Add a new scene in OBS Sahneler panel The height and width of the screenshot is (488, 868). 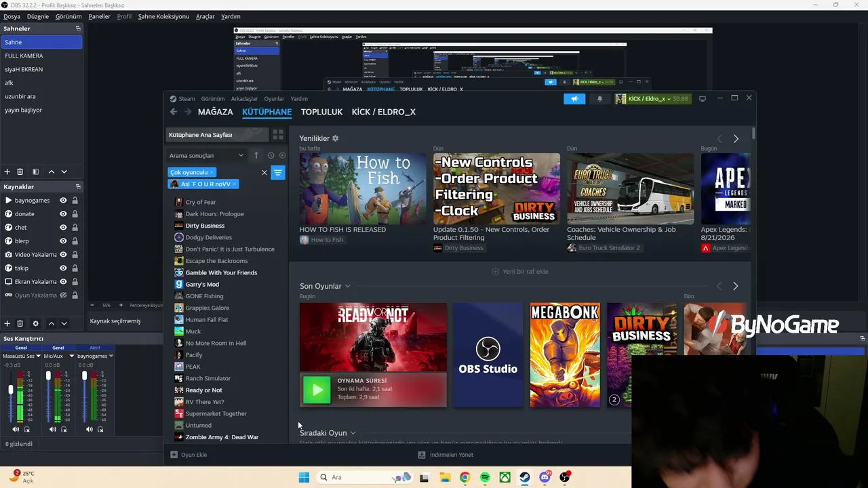[x=7, y=172]
